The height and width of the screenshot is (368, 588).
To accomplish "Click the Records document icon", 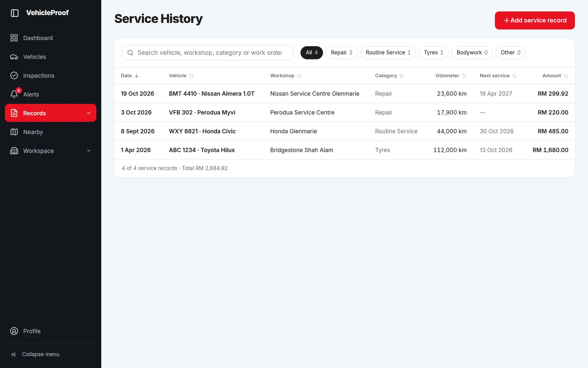I will click(14, 113).
